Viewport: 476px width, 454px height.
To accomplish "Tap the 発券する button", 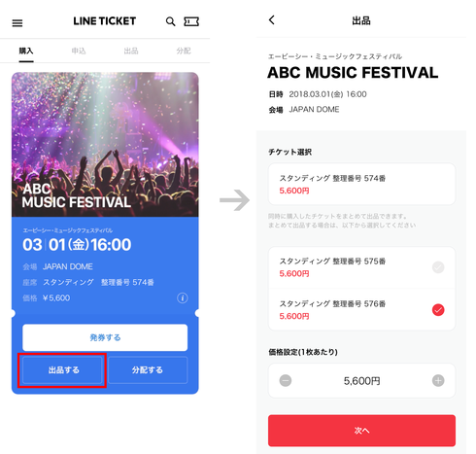I will pyautogui.click(x=105, y=337).
